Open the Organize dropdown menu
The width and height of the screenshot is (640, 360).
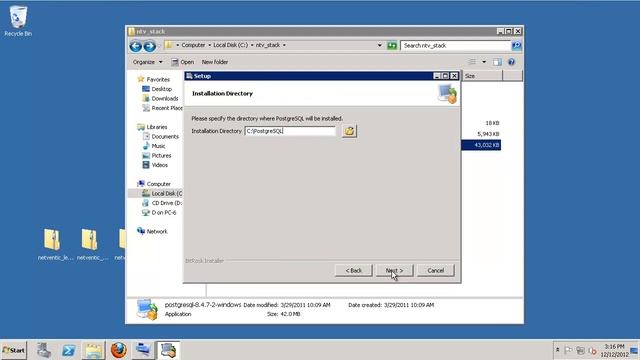[x=147, y=62]
